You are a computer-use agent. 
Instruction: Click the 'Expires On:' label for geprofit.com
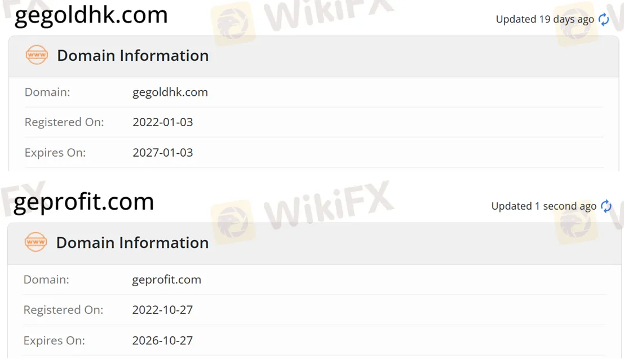(x=54, y=340)
